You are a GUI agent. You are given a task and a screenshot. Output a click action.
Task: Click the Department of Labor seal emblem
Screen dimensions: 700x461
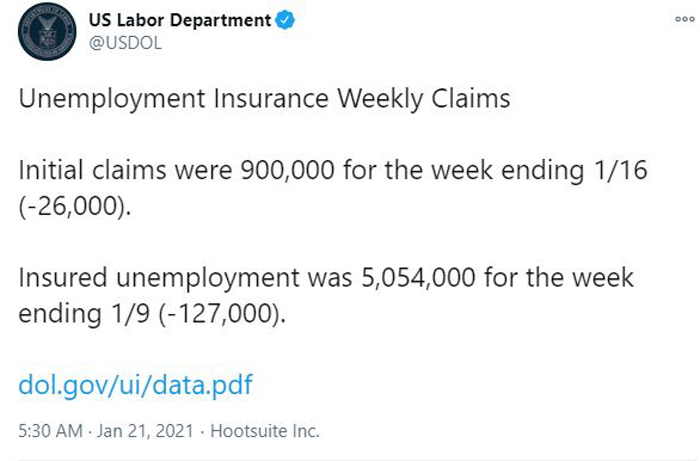coord(47,32)
